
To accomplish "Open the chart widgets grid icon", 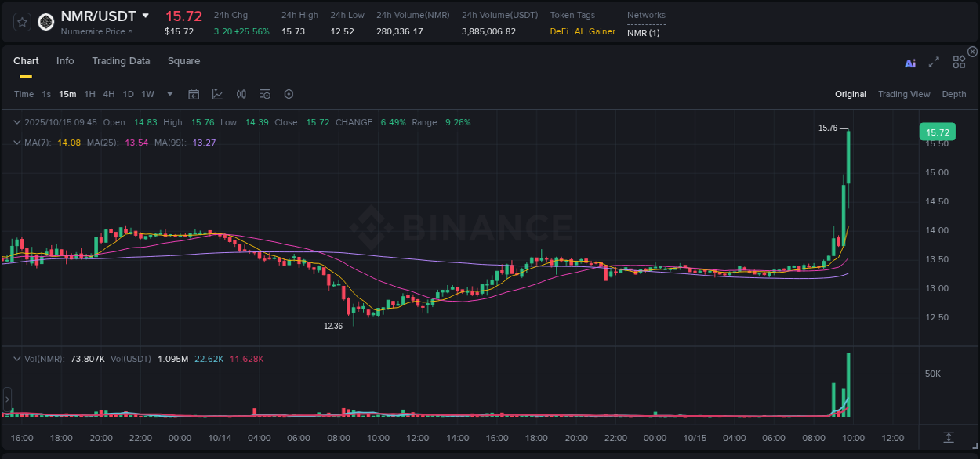I will (959, 61).
